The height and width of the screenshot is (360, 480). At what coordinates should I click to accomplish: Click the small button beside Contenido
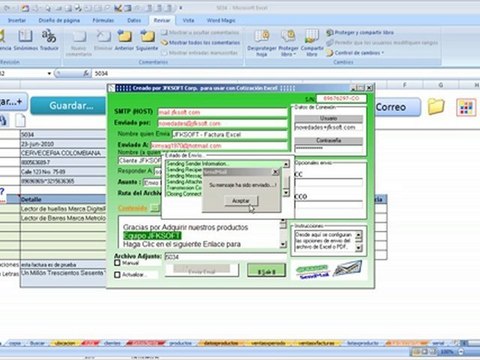155,208
